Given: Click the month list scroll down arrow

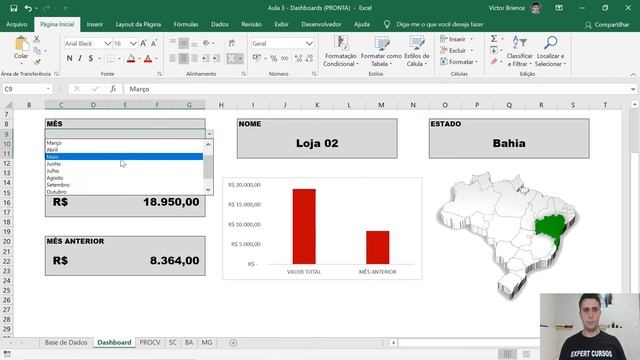Looking at the screenshot, I should 208,190.
